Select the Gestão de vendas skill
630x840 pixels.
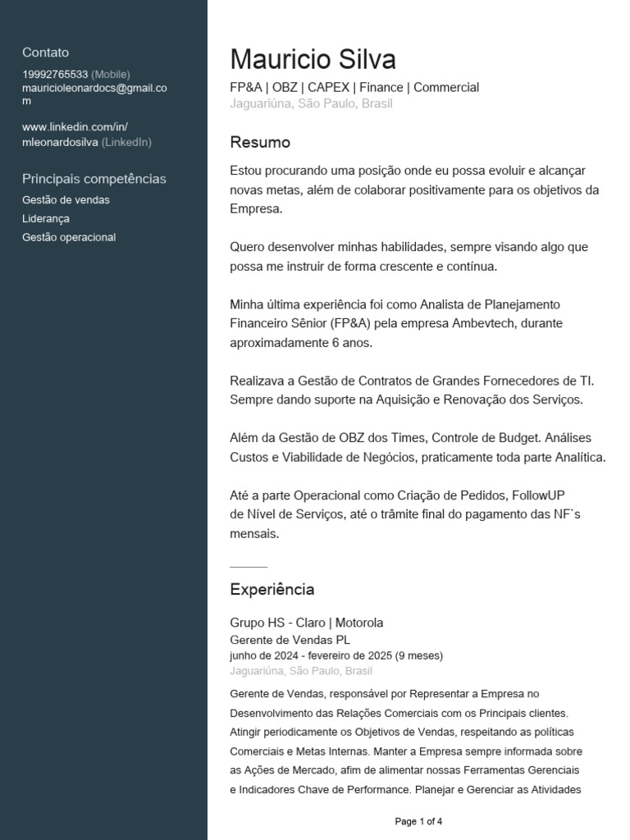click(x=66, y=200)
